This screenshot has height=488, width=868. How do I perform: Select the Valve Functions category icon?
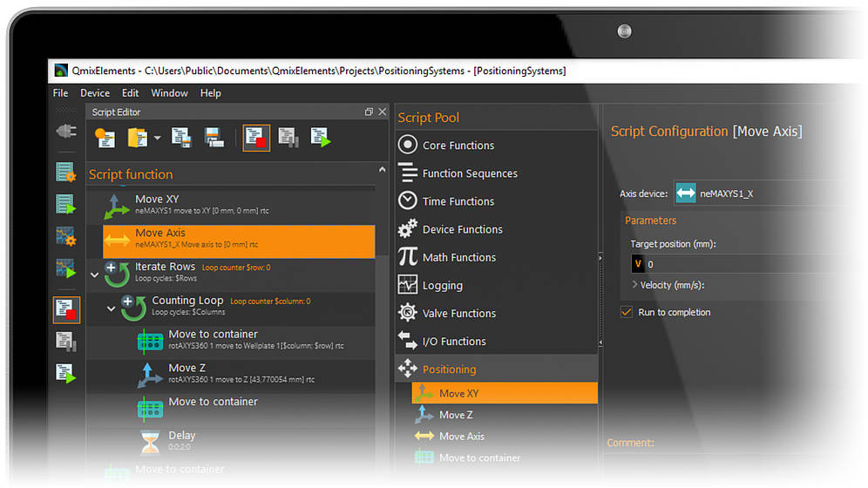tap(407, 313)
